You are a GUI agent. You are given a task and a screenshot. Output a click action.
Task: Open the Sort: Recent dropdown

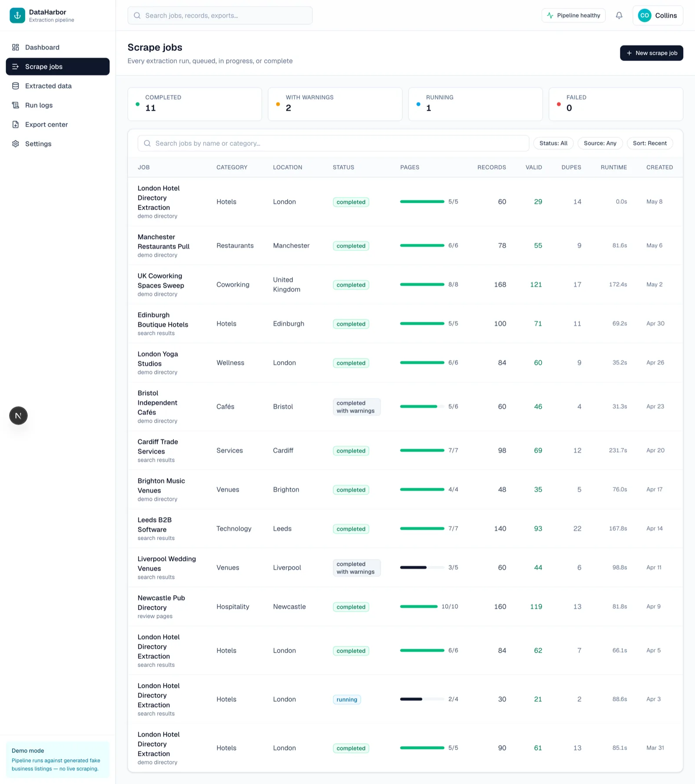(x=649, y=143)
